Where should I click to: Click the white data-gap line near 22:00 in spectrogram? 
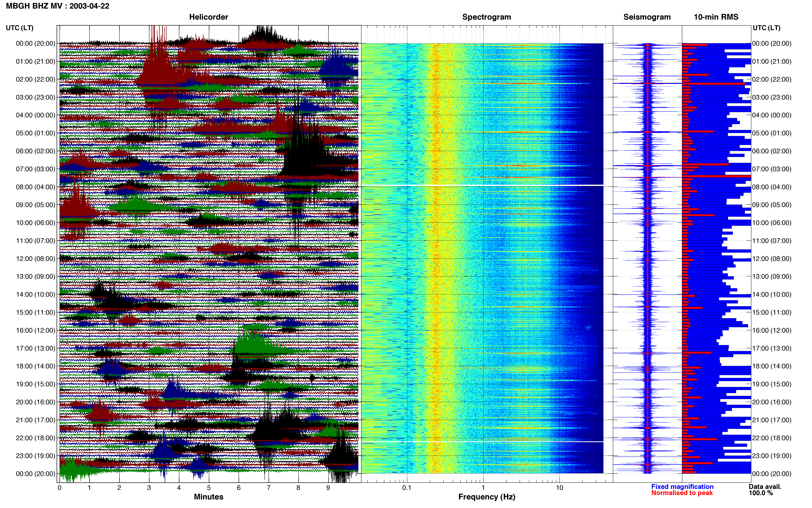(x=482, y=441)
